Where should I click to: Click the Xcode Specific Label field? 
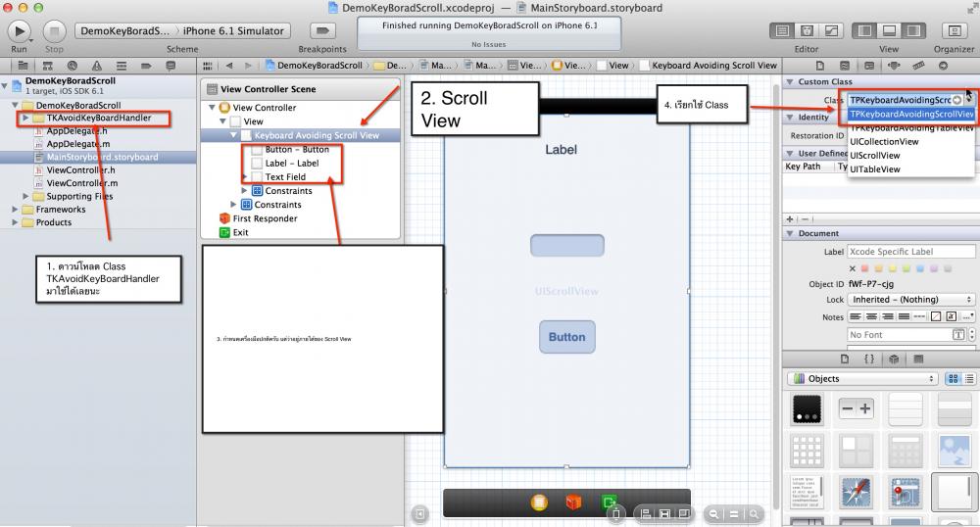coord(911,252)
